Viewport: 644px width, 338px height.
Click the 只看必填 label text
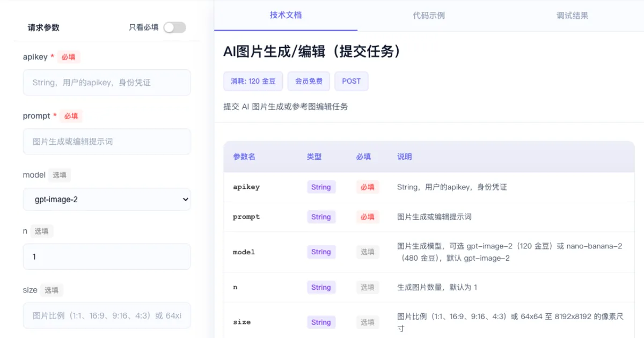[143, 27]
